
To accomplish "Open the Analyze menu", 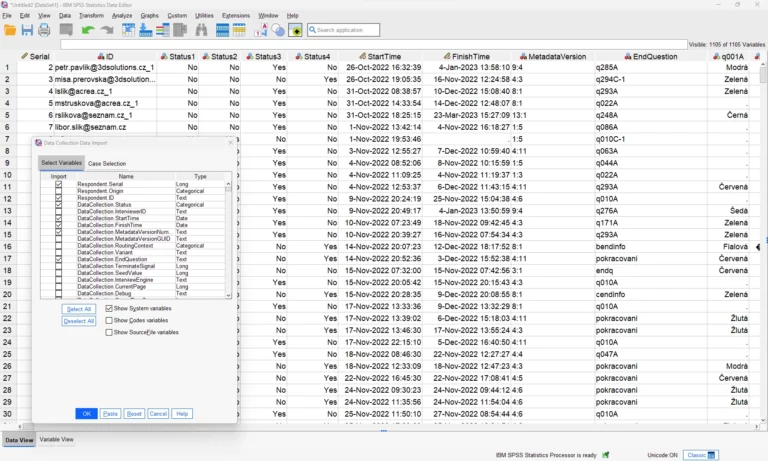I will pos(122,16).
